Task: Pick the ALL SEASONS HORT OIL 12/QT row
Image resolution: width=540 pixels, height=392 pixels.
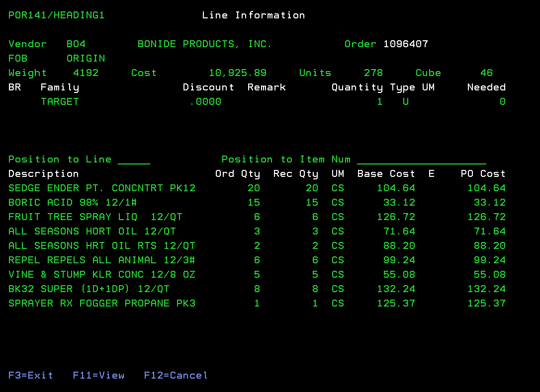Action: (92, 232)
